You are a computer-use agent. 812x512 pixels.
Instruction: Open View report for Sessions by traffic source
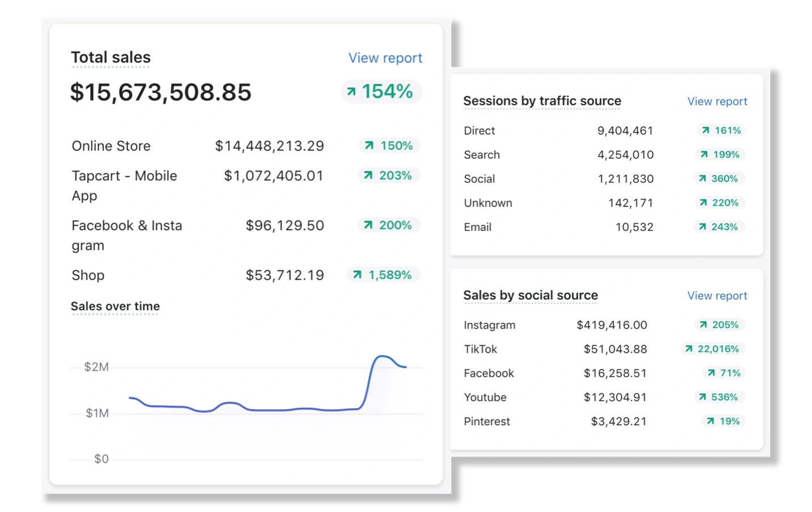(717, 102)
